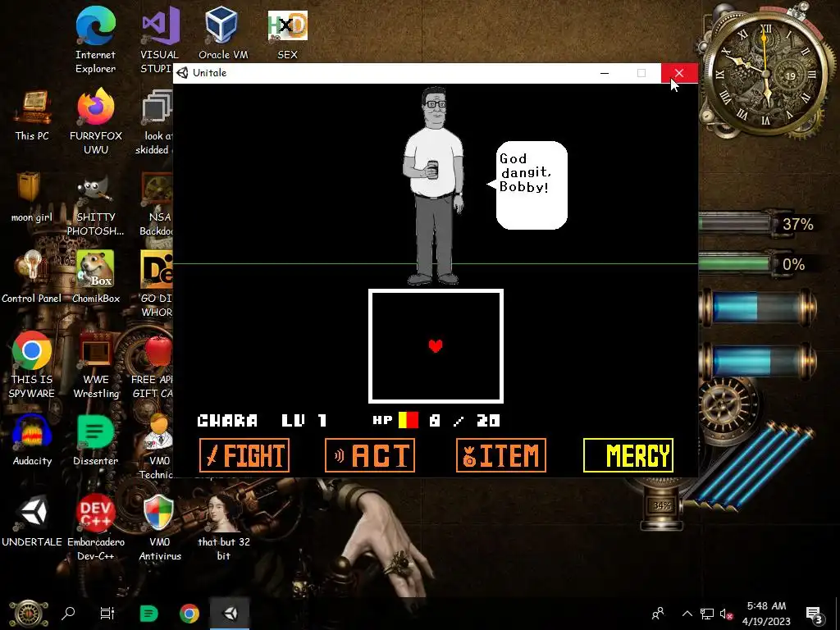Switch to Dissenter taskbar icon
840x630 pixels.
click(148, 614)
